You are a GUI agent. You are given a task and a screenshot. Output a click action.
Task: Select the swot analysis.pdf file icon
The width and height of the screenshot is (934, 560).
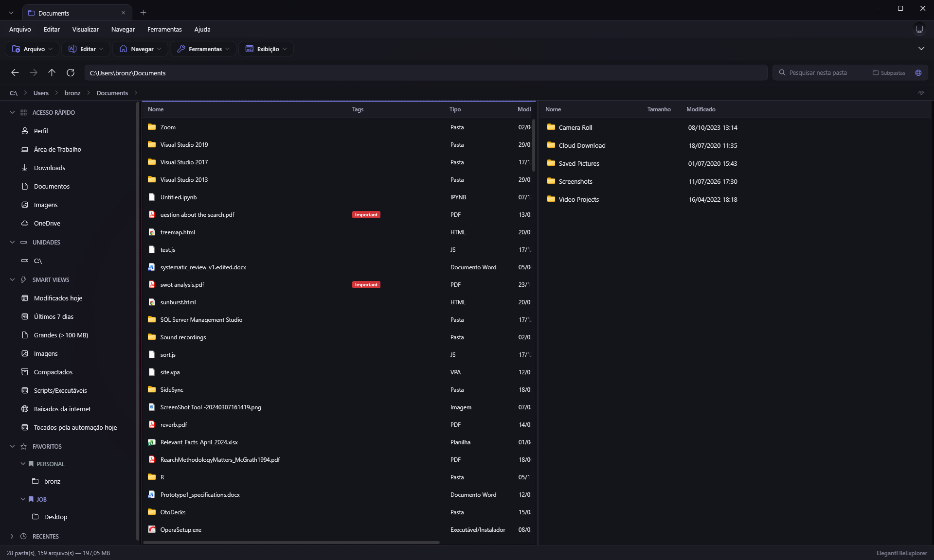click(x=152, y=284)
